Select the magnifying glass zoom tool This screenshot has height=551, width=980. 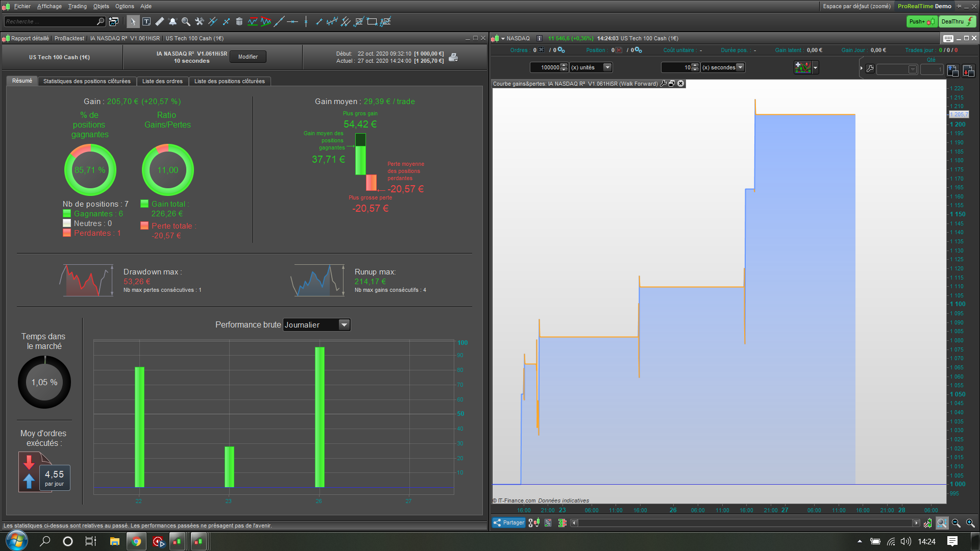coord(186,21)
